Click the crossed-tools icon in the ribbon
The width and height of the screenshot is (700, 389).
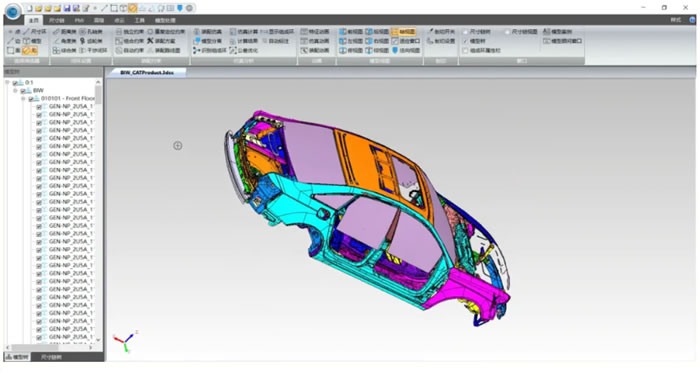pos(150,41)
